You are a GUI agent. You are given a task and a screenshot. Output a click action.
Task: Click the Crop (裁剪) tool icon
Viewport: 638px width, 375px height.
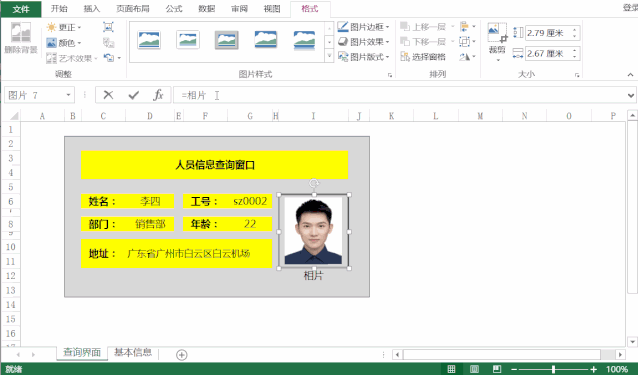(x=497, y=33)
